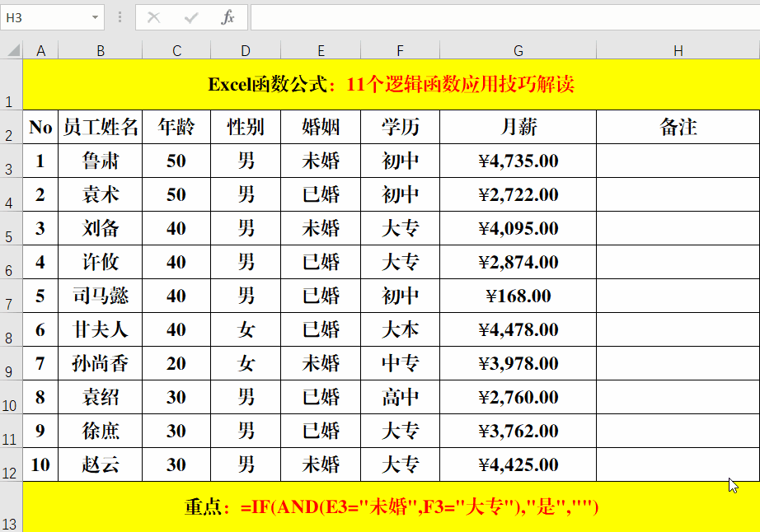
Task: Click the salary cell '¥2,722.00'
Action: point(518,194)
